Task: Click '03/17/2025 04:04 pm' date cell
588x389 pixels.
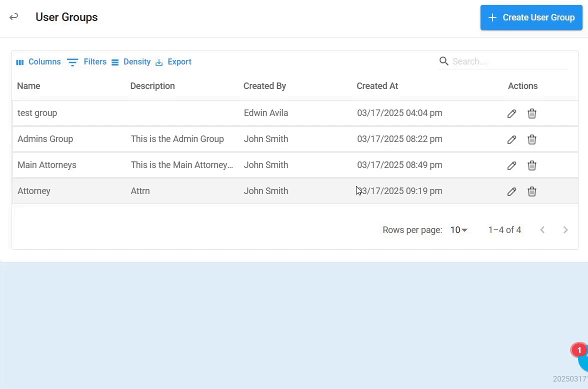Action: (x=399, y=113)
